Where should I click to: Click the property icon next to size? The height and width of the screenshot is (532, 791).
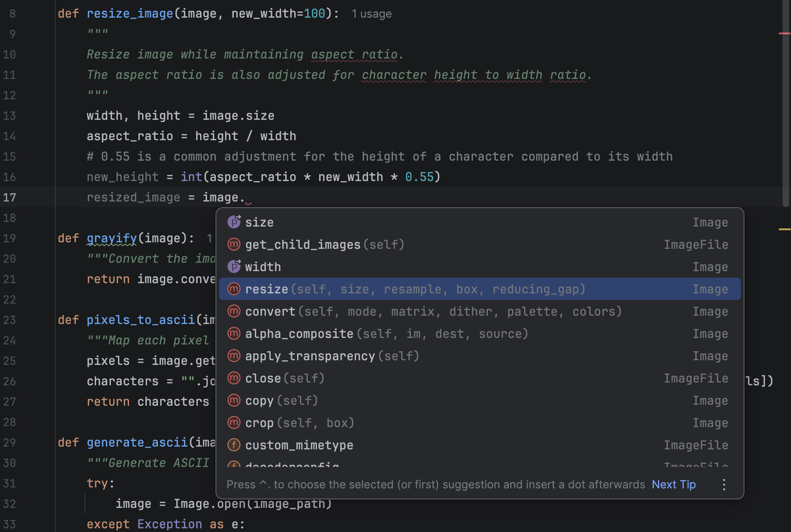point(234,222)
